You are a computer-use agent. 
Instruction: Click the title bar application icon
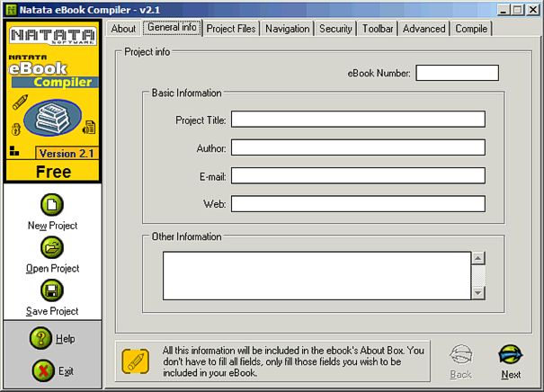12,10
